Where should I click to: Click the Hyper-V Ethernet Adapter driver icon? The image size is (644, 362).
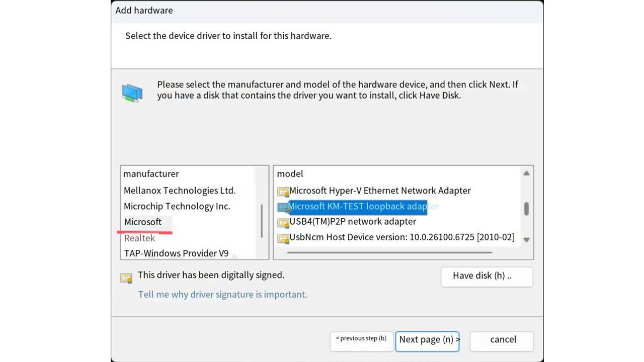pyautogui.click(x=283, y=191)
